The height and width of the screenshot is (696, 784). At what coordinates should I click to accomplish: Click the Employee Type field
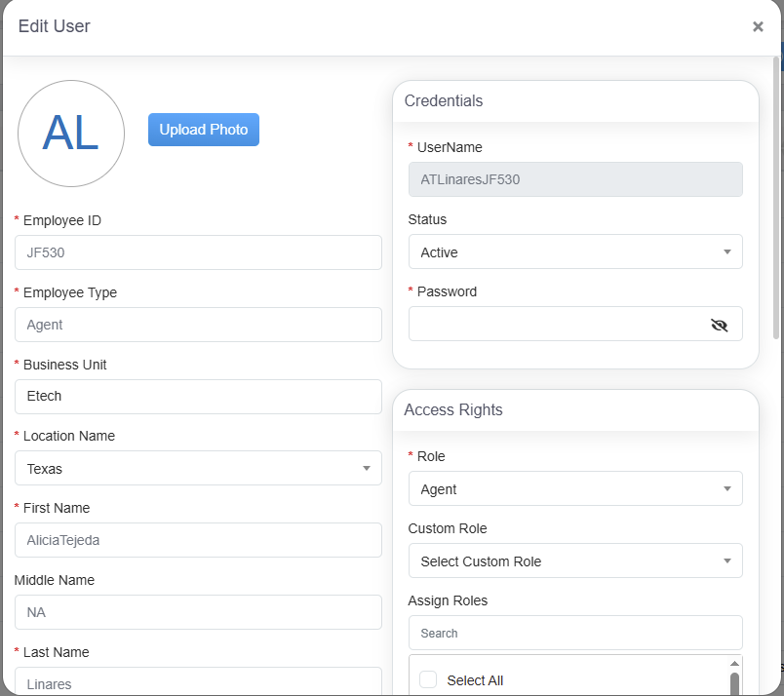point(198,325)
